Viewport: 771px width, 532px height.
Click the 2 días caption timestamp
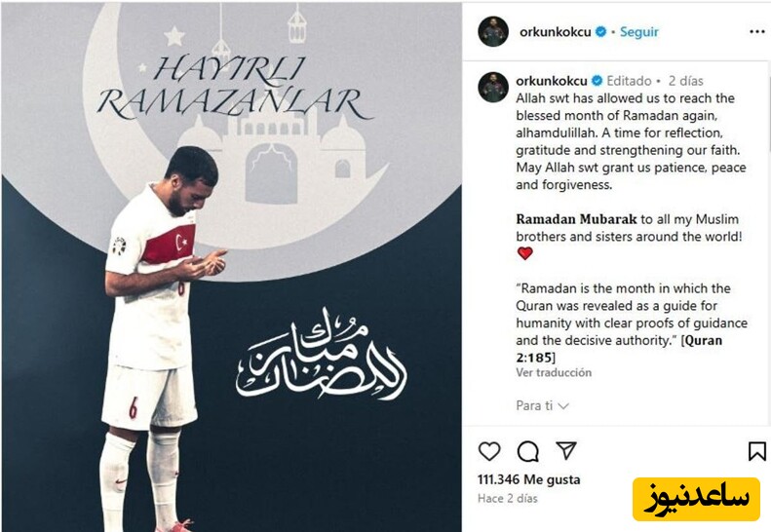685,81
